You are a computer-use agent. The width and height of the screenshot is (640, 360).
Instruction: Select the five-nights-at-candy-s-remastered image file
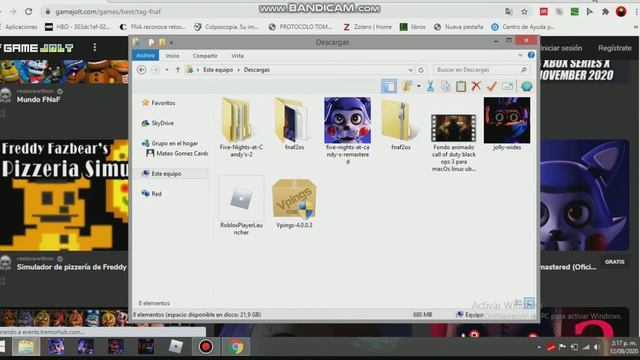pos(347,131)
